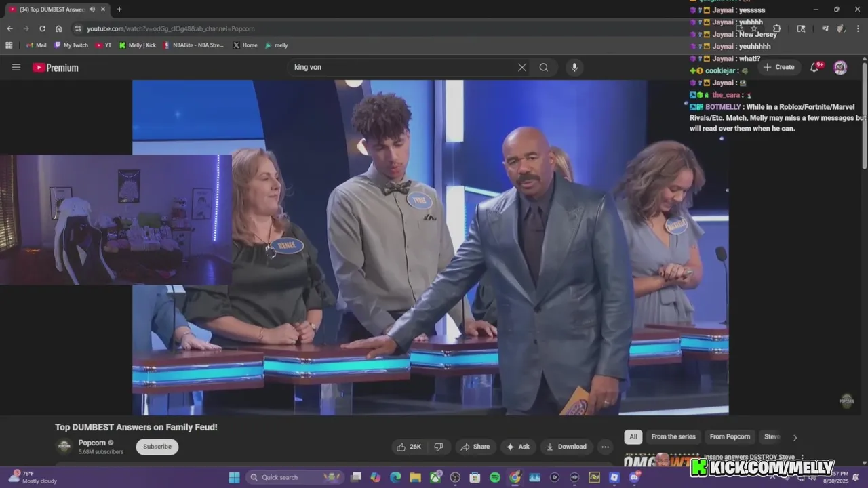Open more actions three-dot menu
Screen dimensions: 868x488
point(605,447)
